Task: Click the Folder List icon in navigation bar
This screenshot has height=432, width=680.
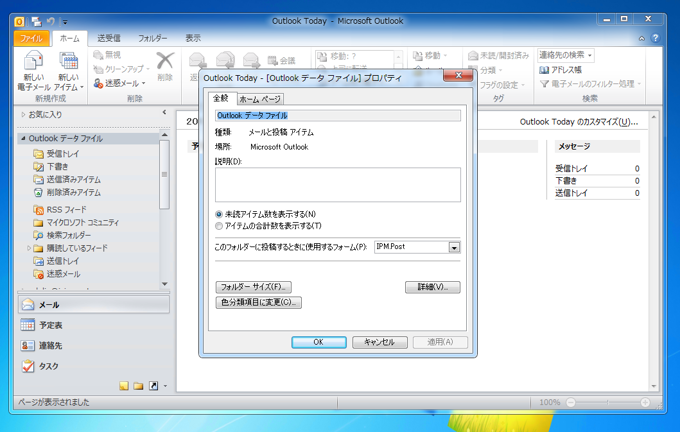Action: tap(138, 386)
